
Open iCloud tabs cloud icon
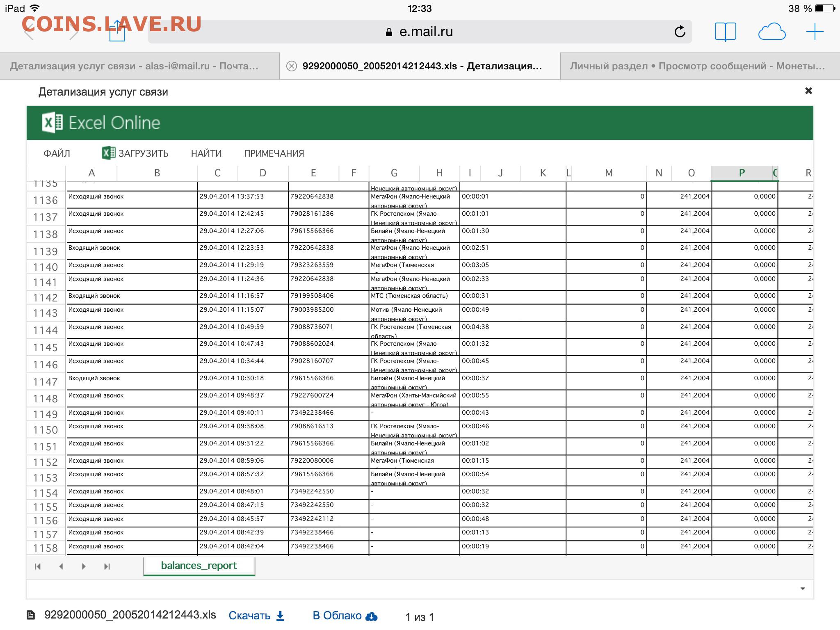click(772, 32)
